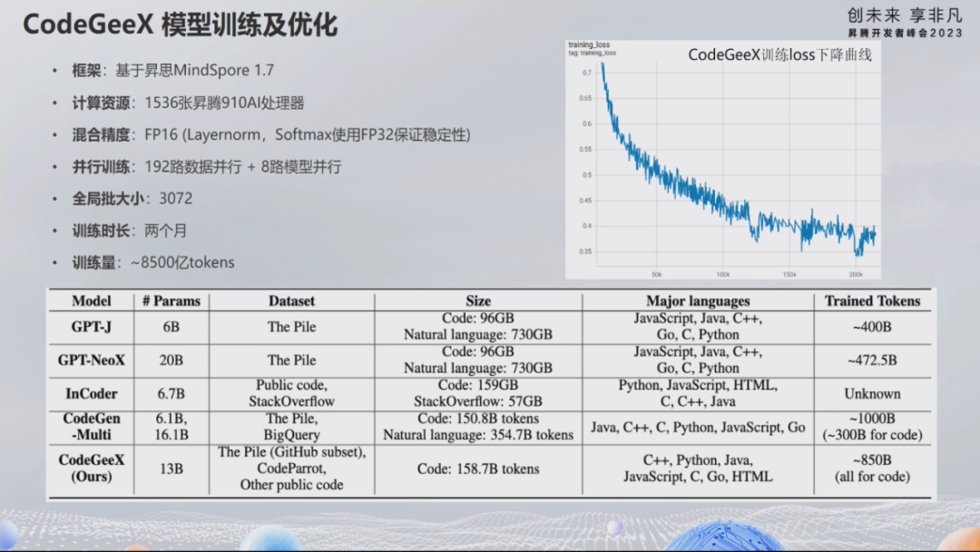Click the 'Java, C++, C, Python, JavaScript, Go' cell
980x552 pixels.
698,428
